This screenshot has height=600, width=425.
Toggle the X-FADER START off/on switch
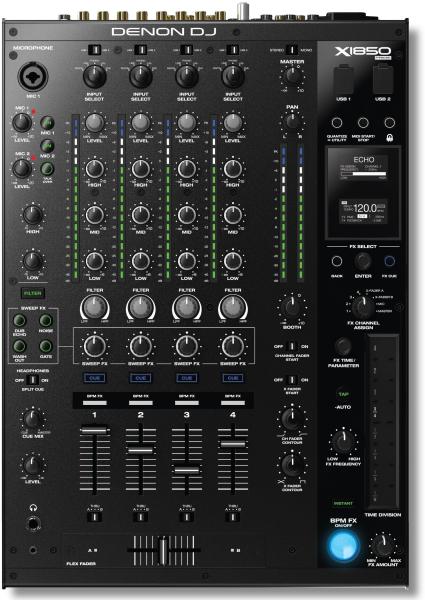click(x=291, y=380)
